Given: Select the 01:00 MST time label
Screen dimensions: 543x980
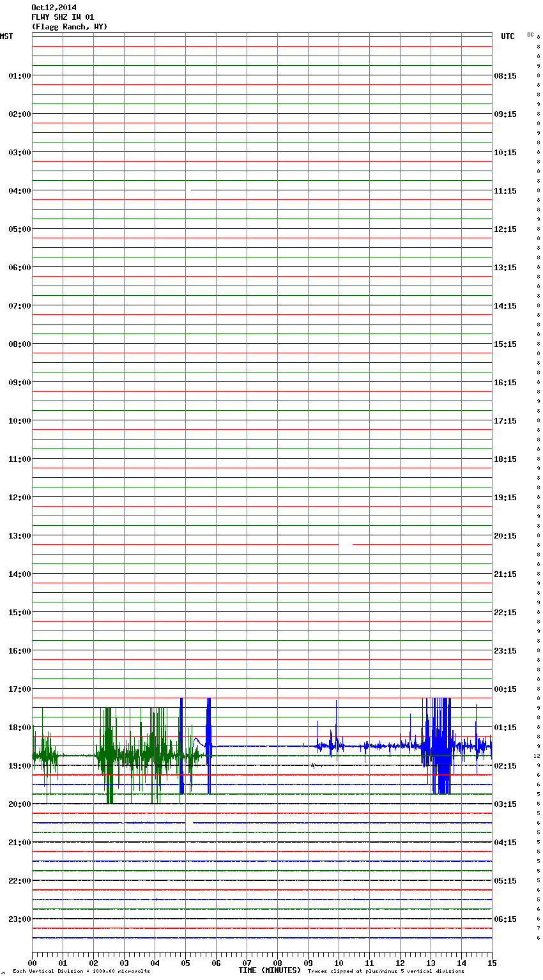Looking at the screenshot, I should (20, 76).
